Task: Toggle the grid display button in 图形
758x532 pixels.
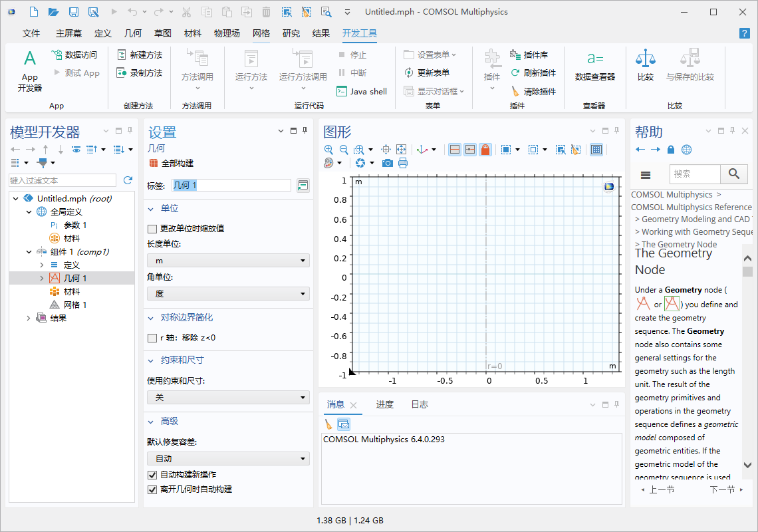Action: click(x=596, y=150)
